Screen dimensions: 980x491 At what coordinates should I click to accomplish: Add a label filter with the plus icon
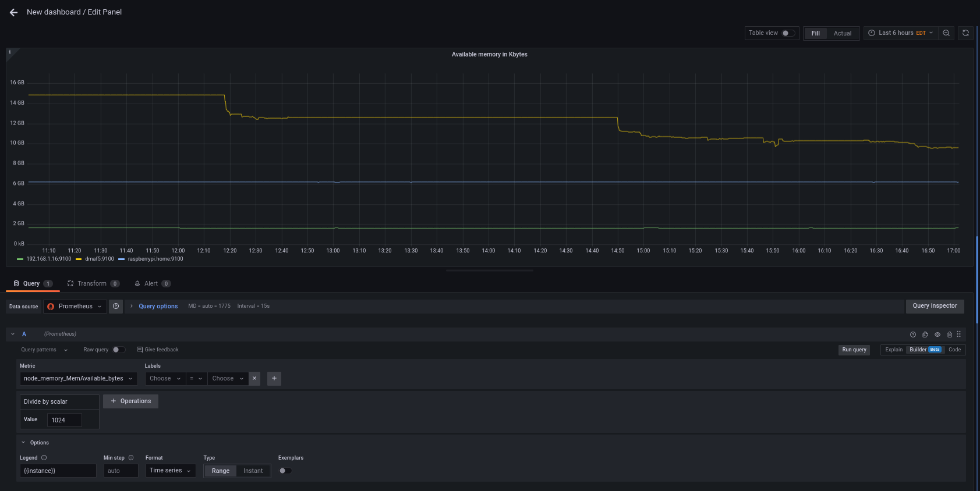pyautogui.click(x=274, y=379)
